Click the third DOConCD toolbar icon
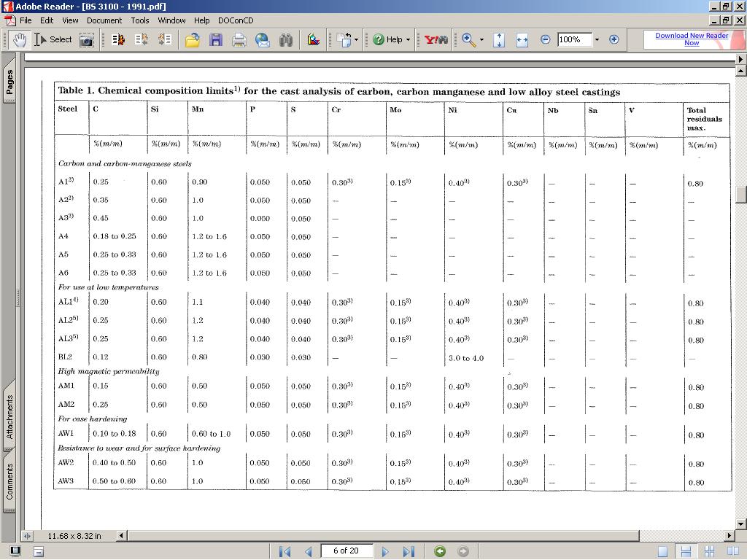This screenshot has height=560, width=747. [165, 39]
